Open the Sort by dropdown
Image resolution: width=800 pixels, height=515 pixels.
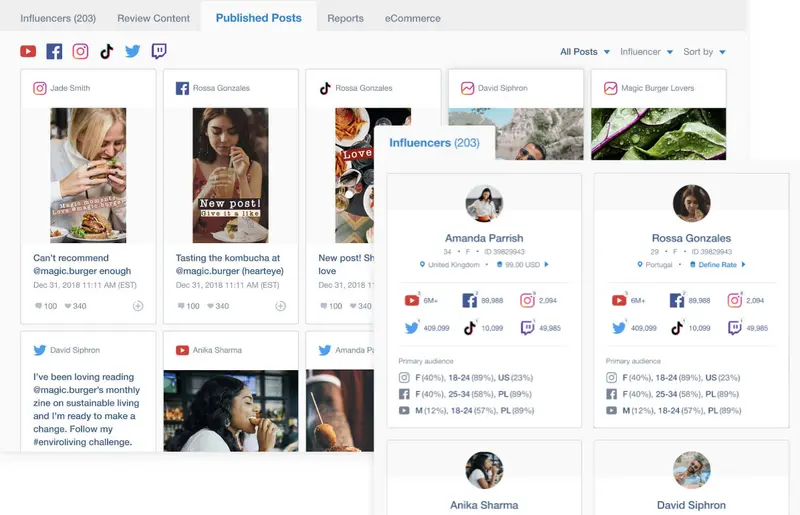pyautogui.click(x=704, y=52)
